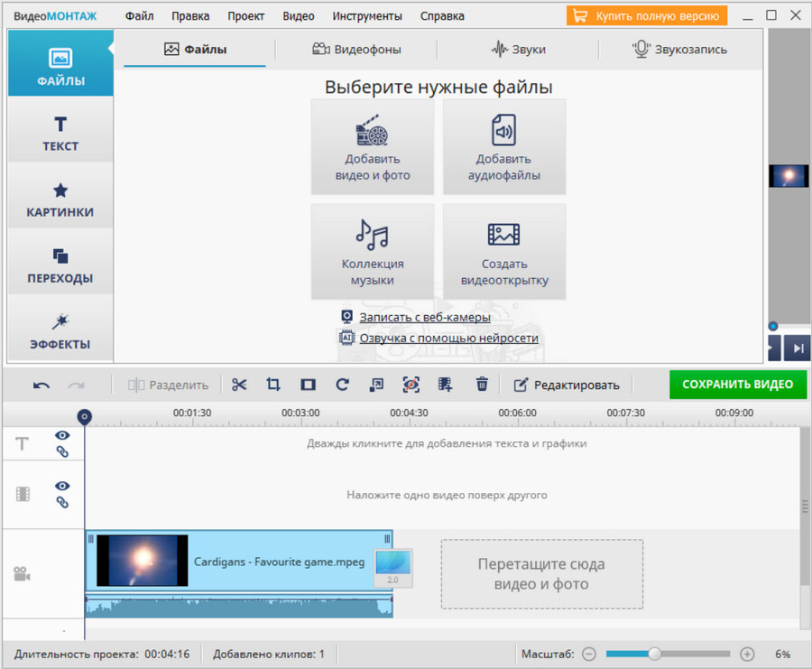Image resolution: width=812 pixels, height=669 pixels.
Task: Click the next frame playback button
Action: click(798, 348)
